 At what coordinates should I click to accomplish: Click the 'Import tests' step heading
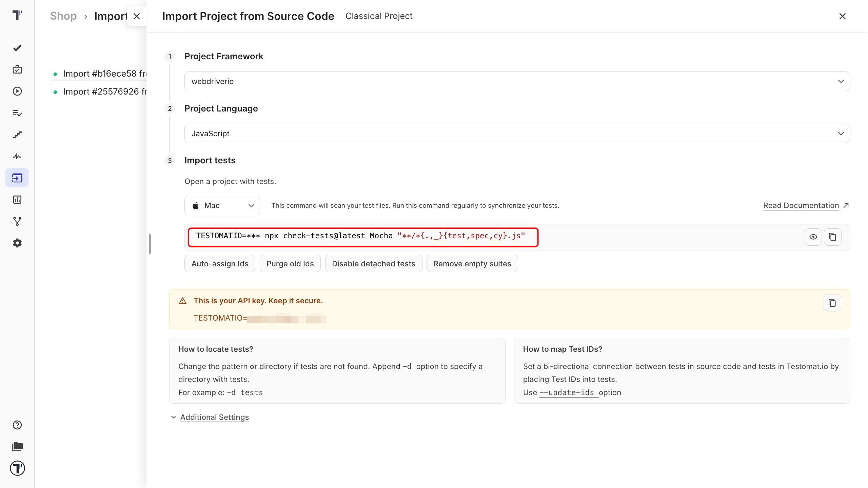(210, 160)
